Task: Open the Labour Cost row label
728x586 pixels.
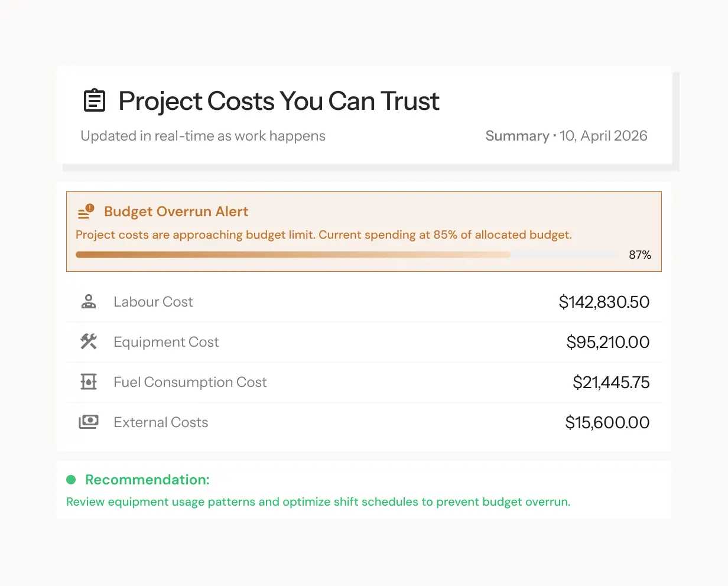Action: point(153,302)
